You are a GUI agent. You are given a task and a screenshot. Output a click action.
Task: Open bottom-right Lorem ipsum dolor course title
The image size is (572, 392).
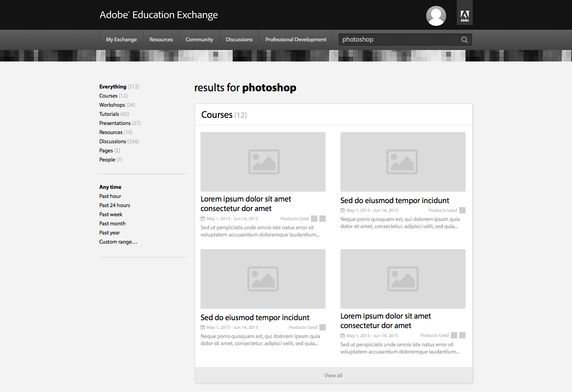pos(386,321)
